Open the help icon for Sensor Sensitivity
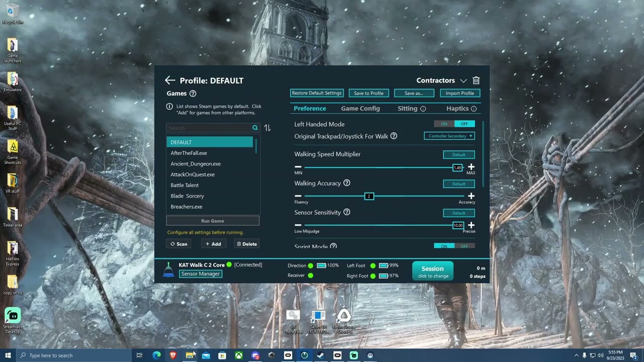The image size is (644, 362). [x=347, y=213]
